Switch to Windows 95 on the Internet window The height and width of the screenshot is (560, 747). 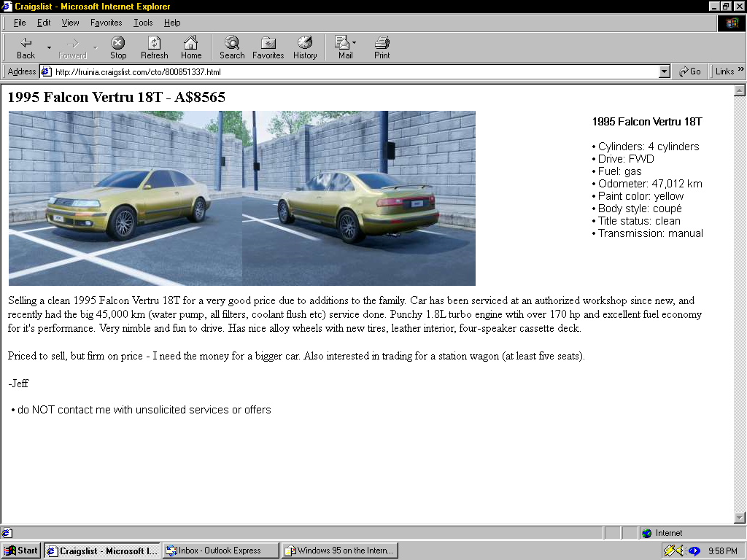coord(340,551)
